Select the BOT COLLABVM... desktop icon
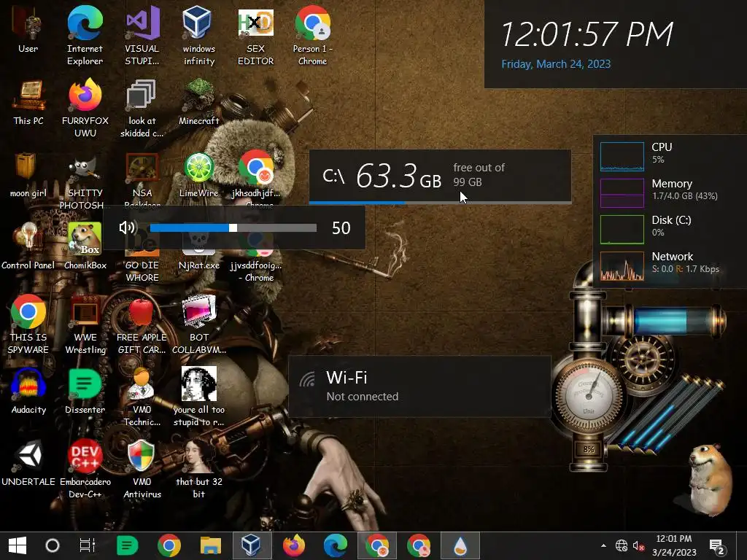Viewport: 747px width, 560px height. click(198, 324)
